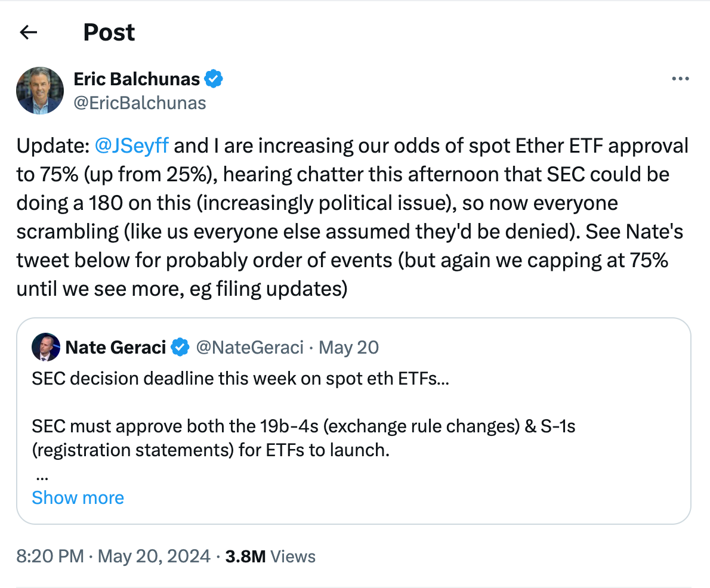This screenshot has height=588, width=710.
Task: Expand the quoted tweet with Show more
Action: (x=78, y=497)
